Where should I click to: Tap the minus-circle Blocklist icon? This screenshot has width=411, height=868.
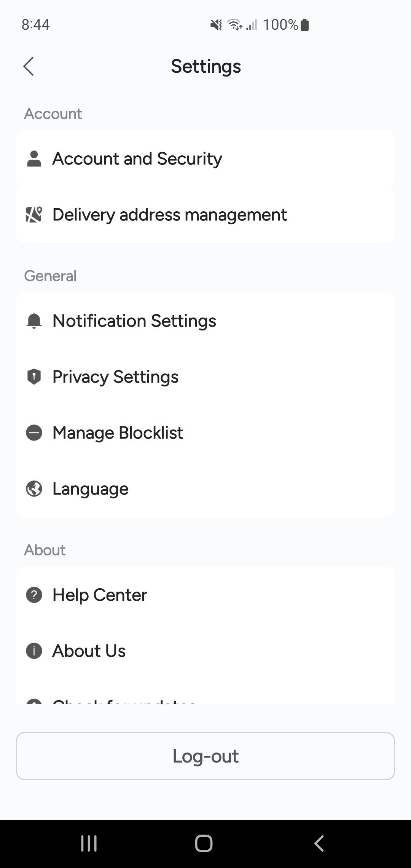click(x=34, y=433)
